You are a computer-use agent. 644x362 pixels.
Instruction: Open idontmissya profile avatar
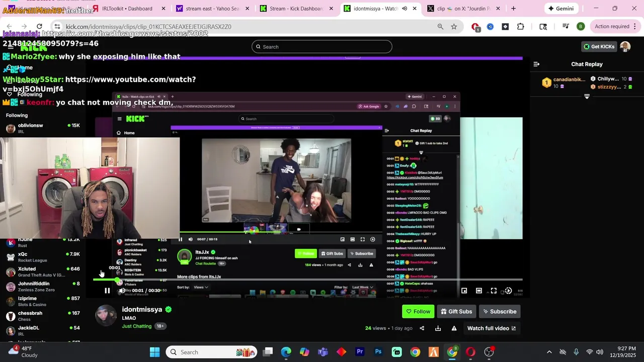coord(106,316)
